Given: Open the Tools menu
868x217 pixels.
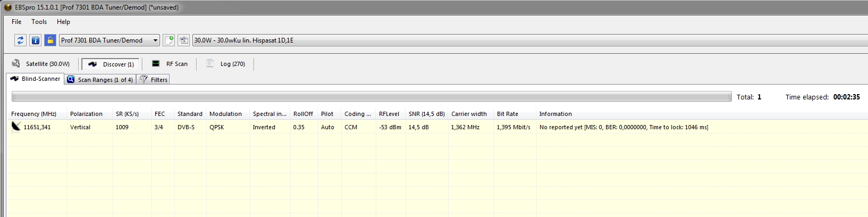Looking at the screenshot, I should 39,22.
